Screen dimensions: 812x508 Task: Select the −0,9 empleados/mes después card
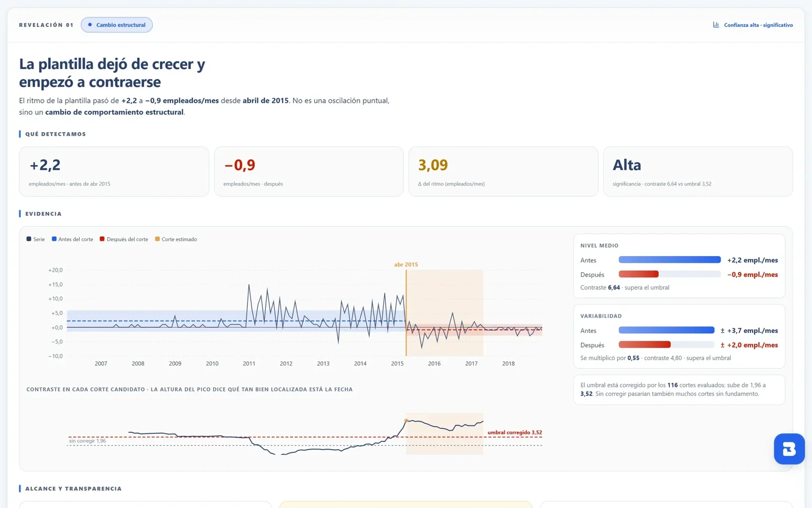coord(309,172)
